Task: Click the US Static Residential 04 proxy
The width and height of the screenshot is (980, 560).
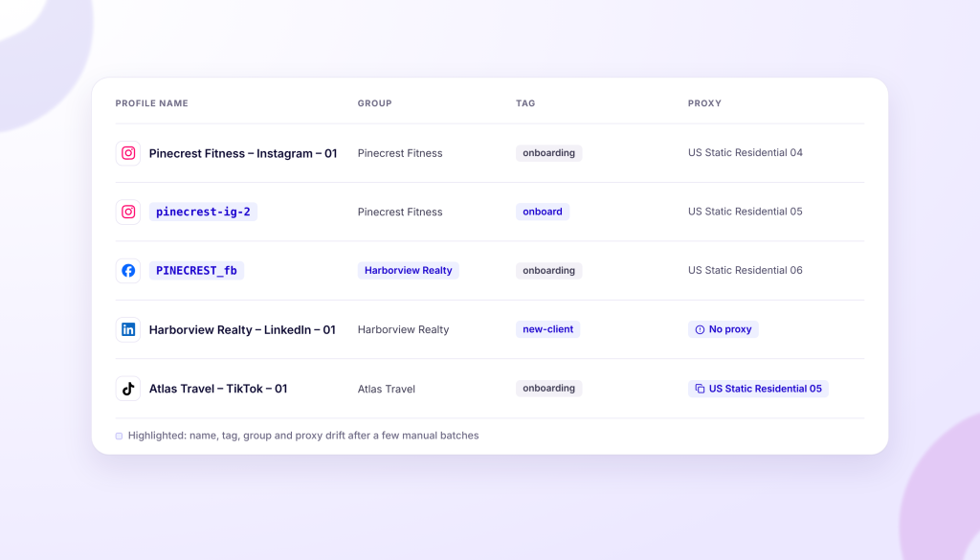Action: (x=745, y=152)
